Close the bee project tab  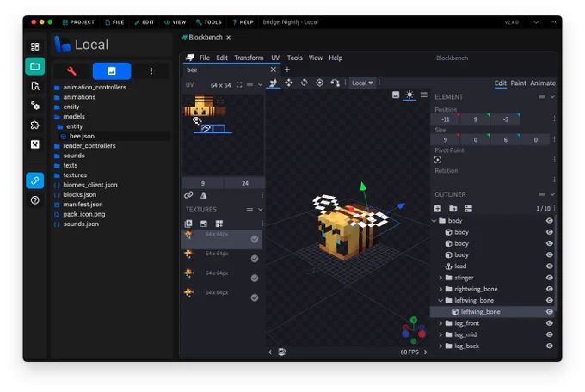(274, 70)
